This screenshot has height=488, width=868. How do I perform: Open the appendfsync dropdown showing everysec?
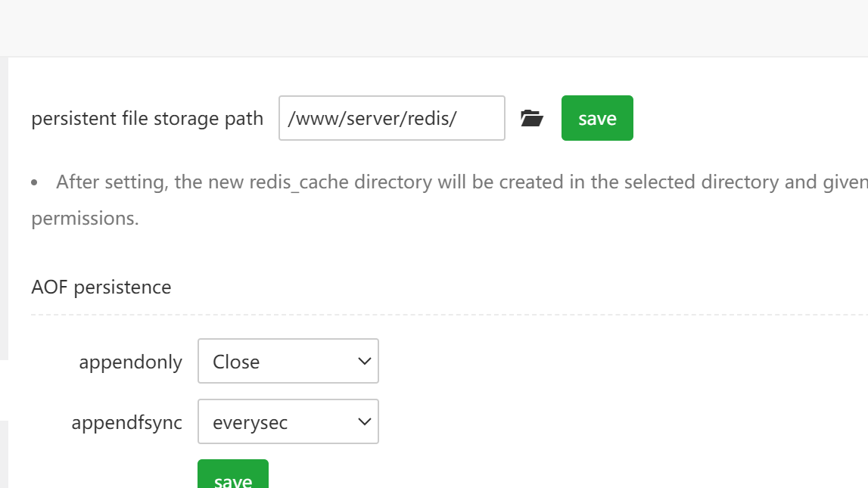click(x=288, y=422)
